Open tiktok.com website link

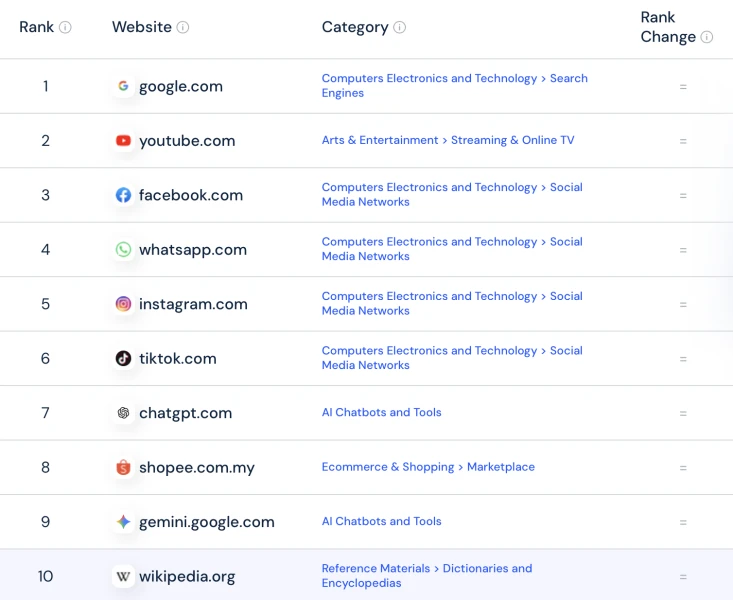coord(178,359)
